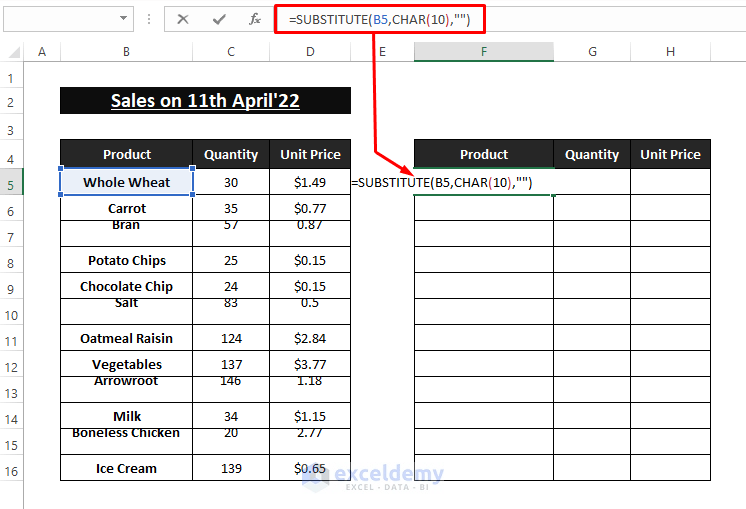Select the 'Vegetables' cell
The height and width of the screenshot is (509, 746).
tap(127, 364)
